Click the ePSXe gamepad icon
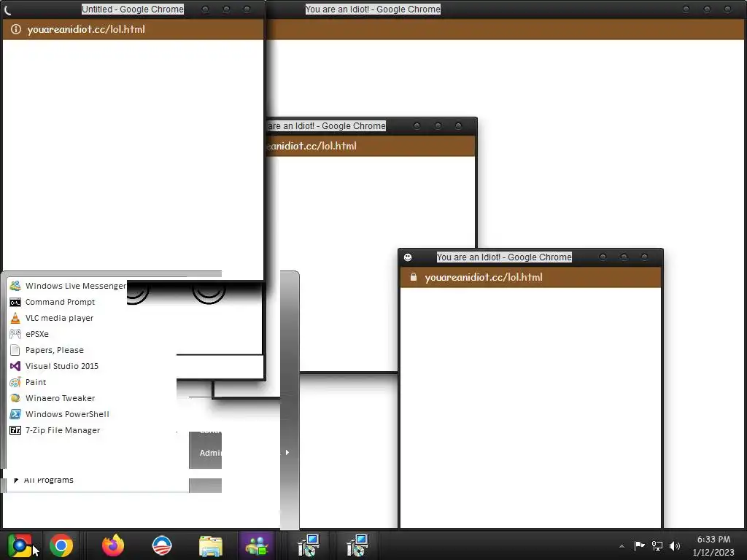 (x=15, y=334)
